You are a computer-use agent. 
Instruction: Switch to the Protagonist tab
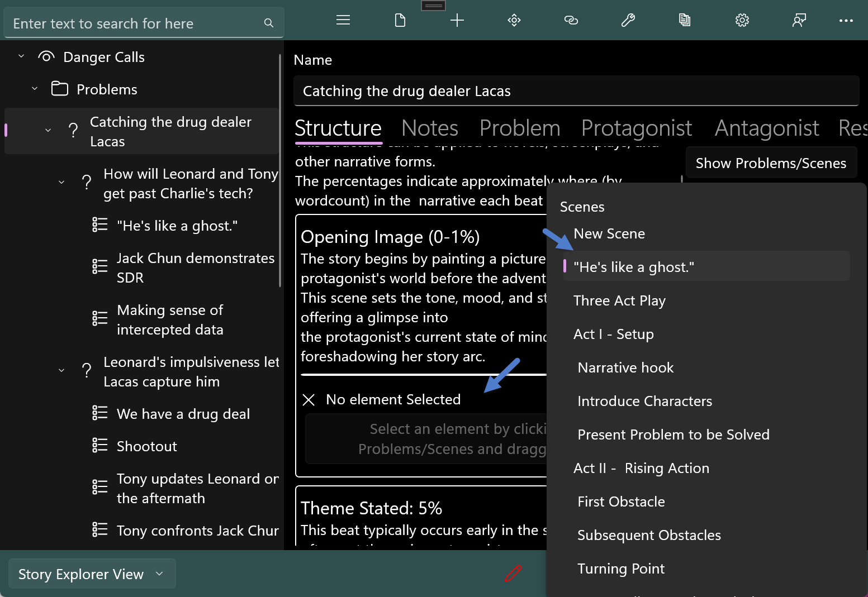(x=636, y=128)
